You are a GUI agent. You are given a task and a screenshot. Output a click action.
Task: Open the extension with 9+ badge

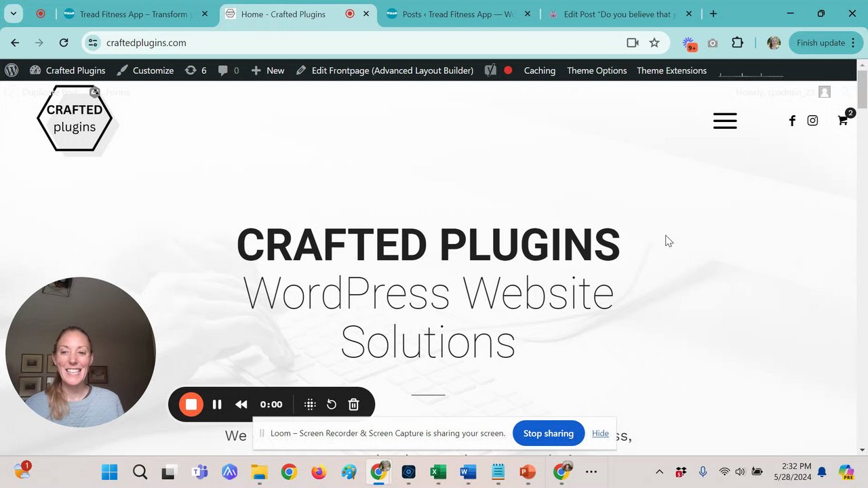point(689,44)
